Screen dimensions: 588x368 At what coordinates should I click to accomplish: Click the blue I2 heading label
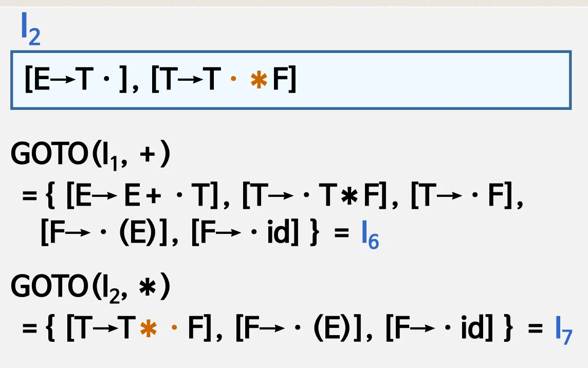31,29
